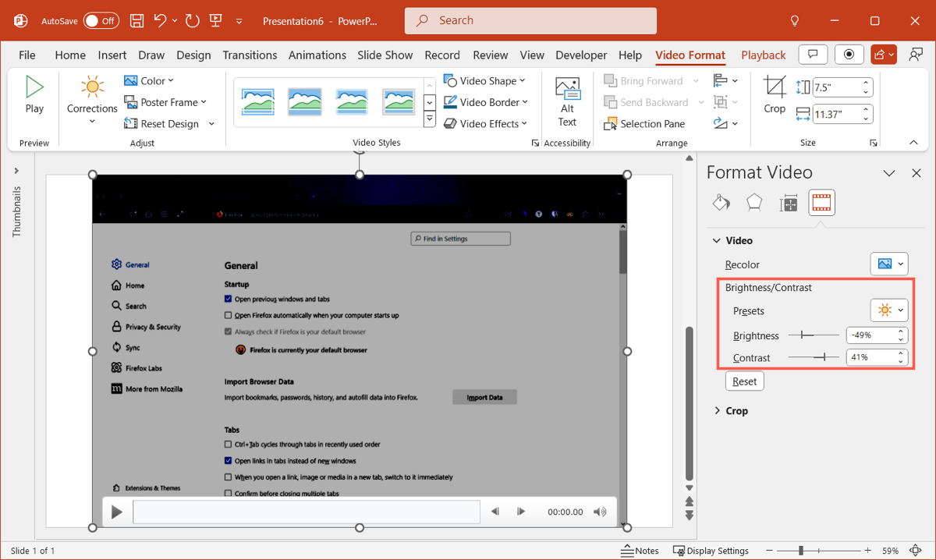
Task: Open the Recolor dropdown in pane
Action: click(x=889, y=264)
